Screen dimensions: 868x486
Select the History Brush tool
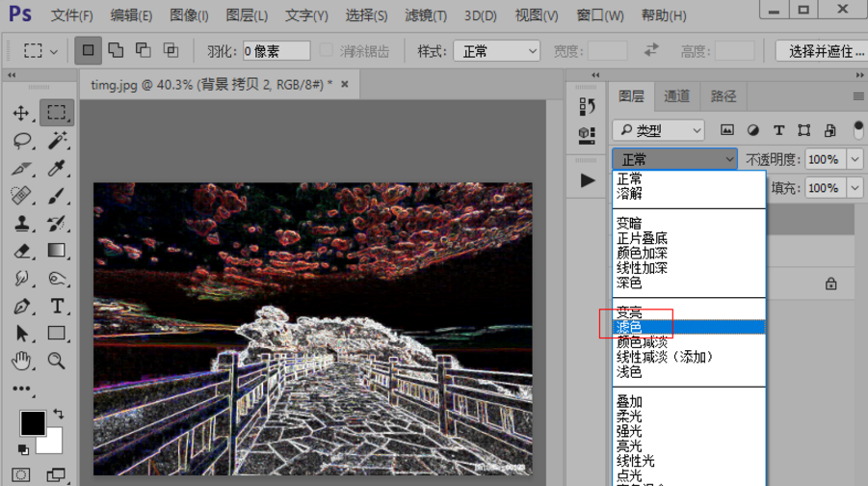coord(57,224)
